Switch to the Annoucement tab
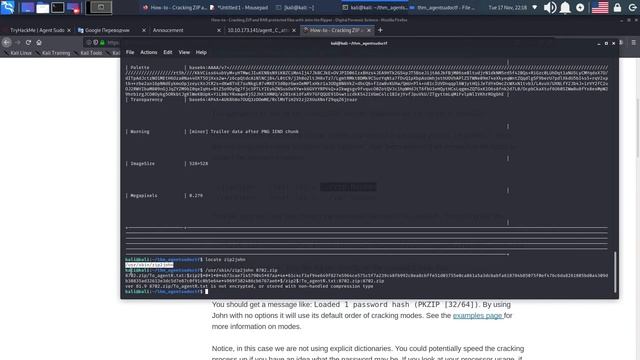Image resolution: width=640 pixels, height=360 pixels. coord(168,30)
